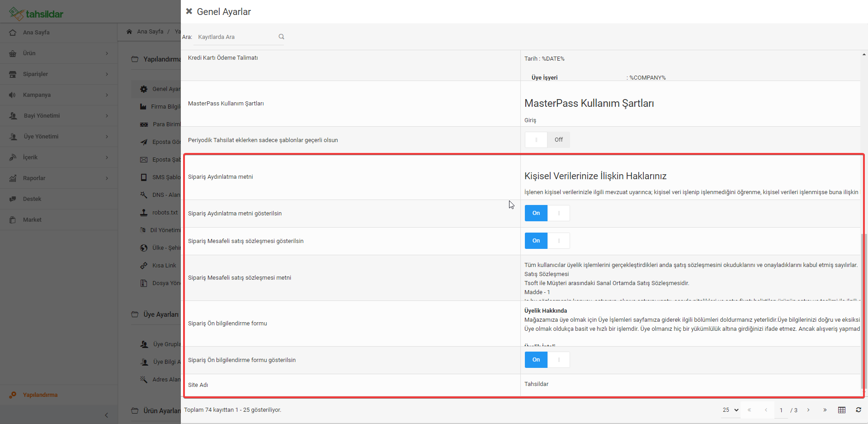Open Genel Ayarlar gear item
The height and width of the screenshot is (424, 868).
click(156, 89)
